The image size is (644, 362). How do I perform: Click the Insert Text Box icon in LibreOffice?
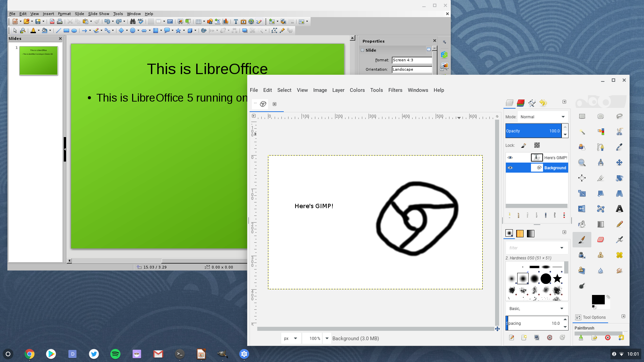coord(236,21)
